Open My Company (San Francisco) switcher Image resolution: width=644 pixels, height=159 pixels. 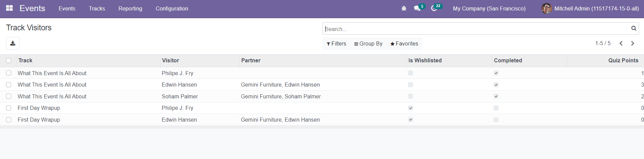click(489, 8)
